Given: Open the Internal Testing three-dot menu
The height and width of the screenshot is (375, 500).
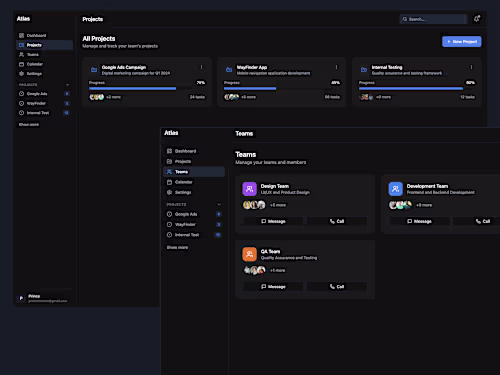Looking at the screenshot, I should click(x=471, y=67).
